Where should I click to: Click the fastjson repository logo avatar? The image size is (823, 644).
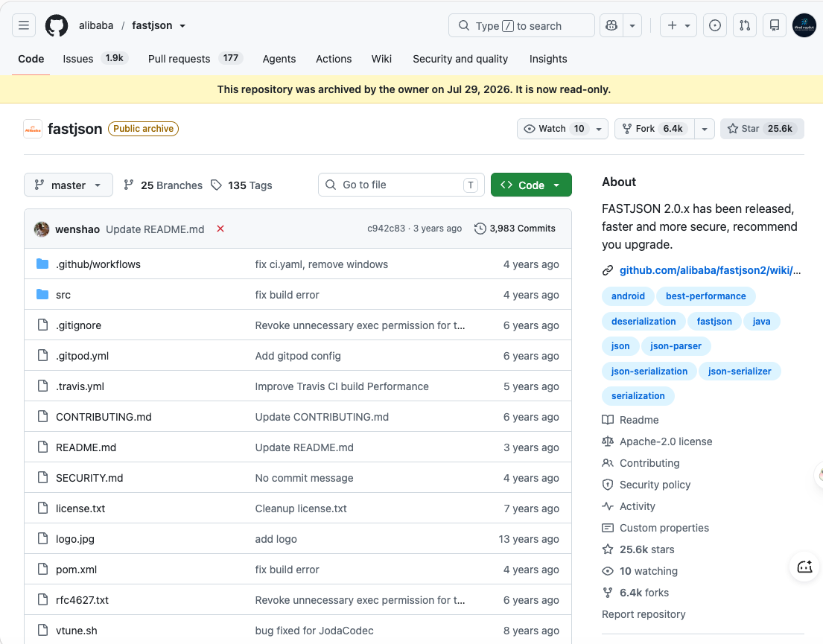33,129
